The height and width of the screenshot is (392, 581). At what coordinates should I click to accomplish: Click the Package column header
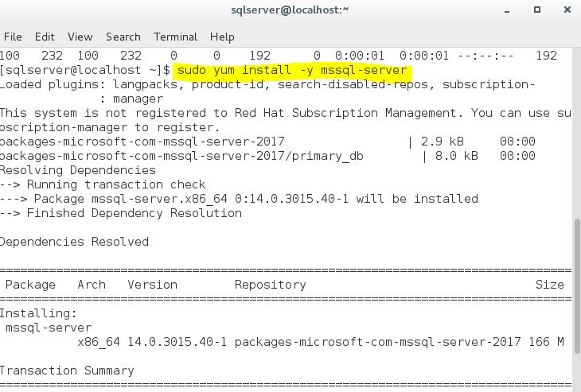[x=30, y=285]
